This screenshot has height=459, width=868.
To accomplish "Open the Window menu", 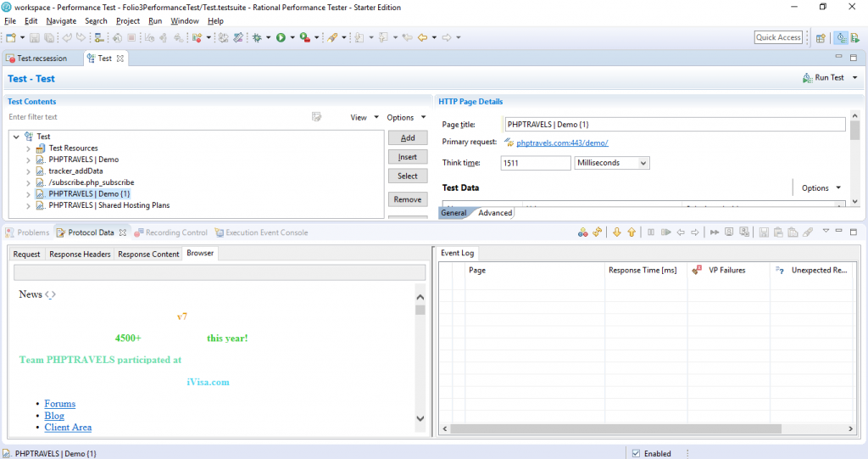I will [x=184, y=21].
